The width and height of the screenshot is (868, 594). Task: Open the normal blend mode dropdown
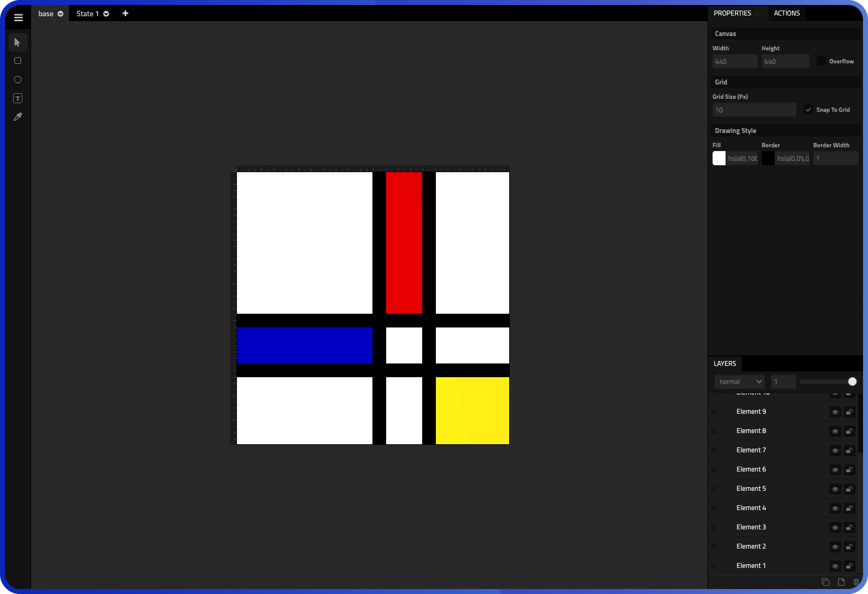tap(740, 382)
